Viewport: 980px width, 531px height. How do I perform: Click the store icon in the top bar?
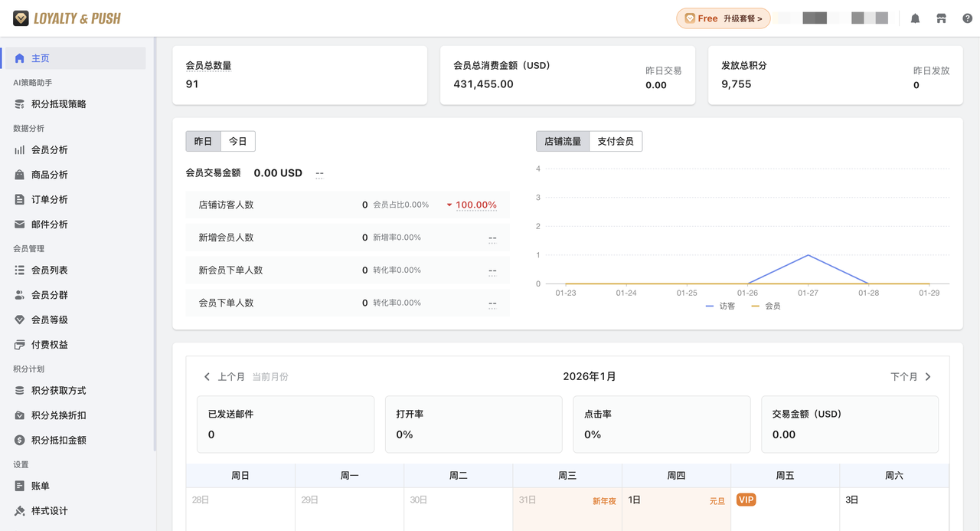tap(941, 17)
